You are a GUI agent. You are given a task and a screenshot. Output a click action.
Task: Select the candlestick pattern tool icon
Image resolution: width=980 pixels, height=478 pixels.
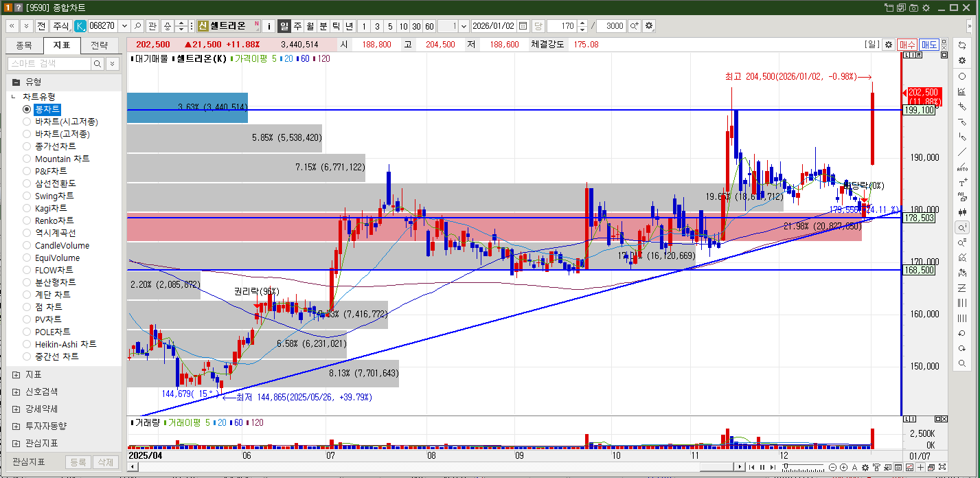(x=962, y=212)
